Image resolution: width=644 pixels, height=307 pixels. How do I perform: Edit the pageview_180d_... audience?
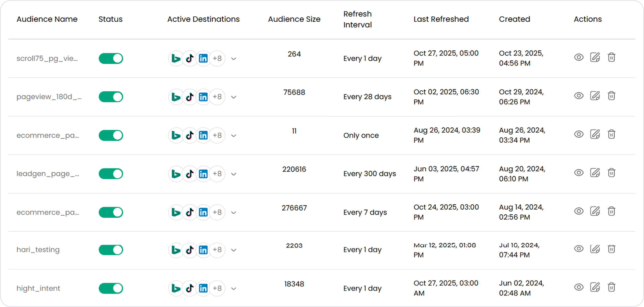tap(595, 96)
